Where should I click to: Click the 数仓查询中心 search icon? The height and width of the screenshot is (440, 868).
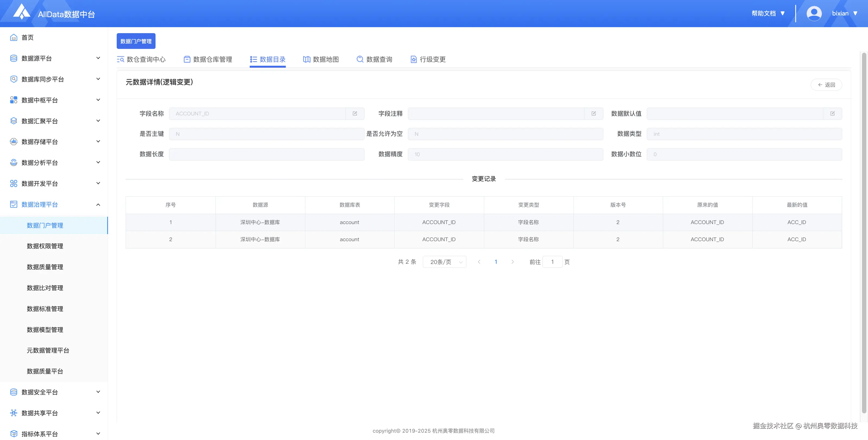pyautogui.click(x=120, y=59)
